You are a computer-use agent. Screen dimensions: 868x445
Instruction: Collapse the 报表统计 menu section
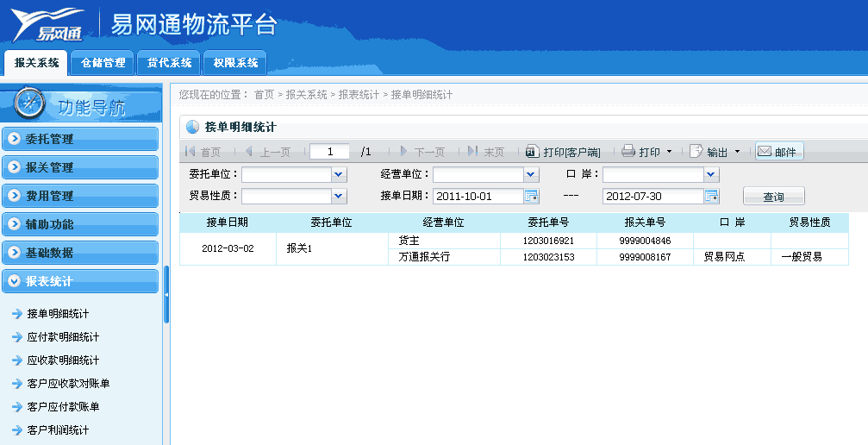coord(80,281)
